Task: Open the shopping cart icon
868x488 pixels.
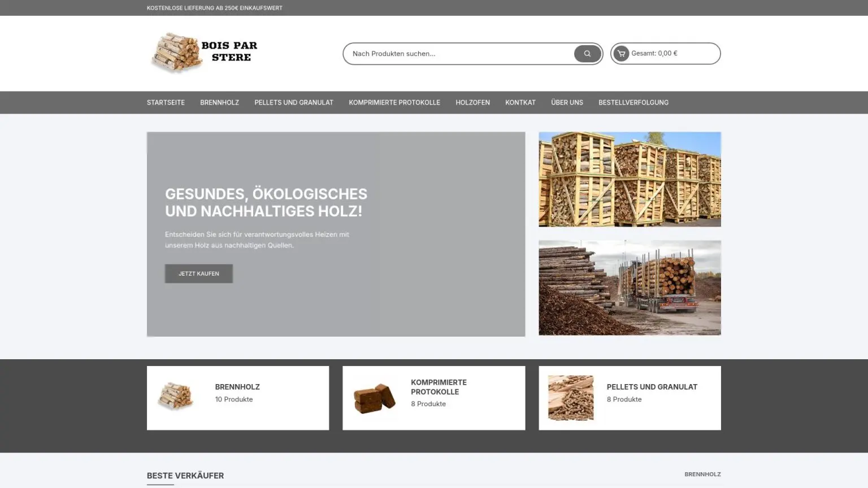Action: click(621, 54)
